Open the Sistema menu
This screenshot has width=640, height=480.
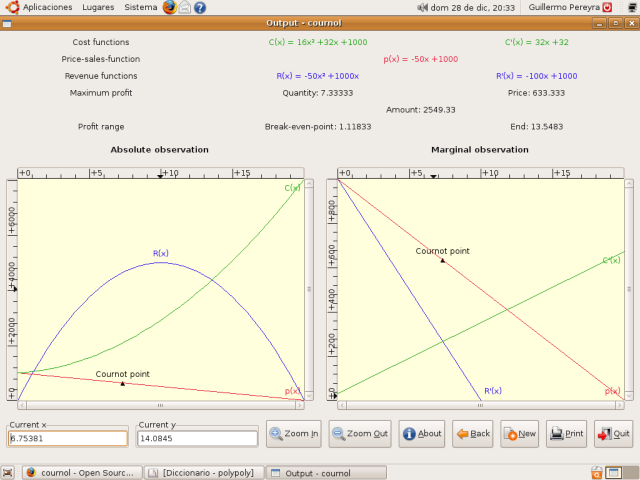[140, 7]
